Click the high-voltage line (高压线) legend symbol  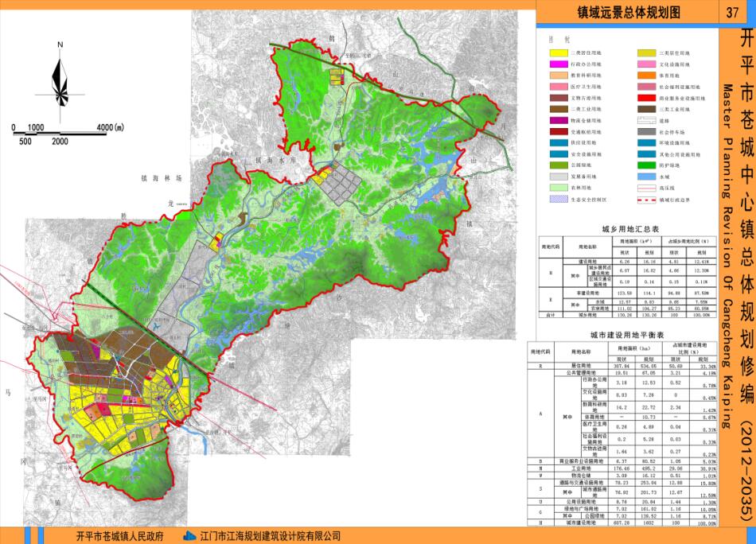[647, 188]
